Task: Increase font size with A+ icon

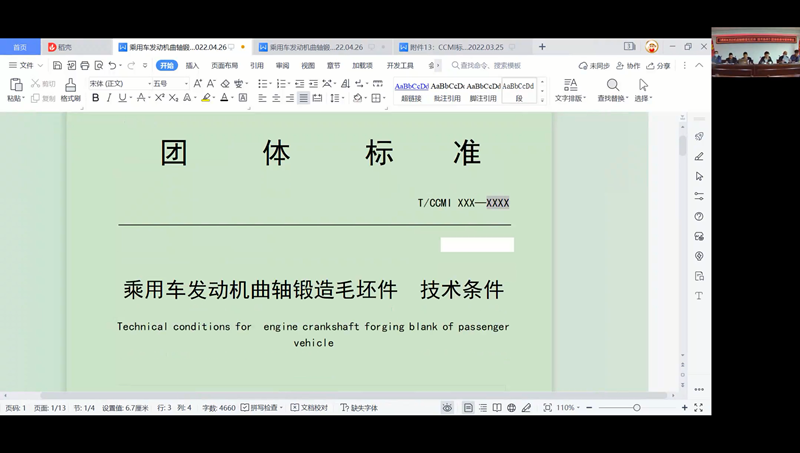Action: (x=197, y=83)
